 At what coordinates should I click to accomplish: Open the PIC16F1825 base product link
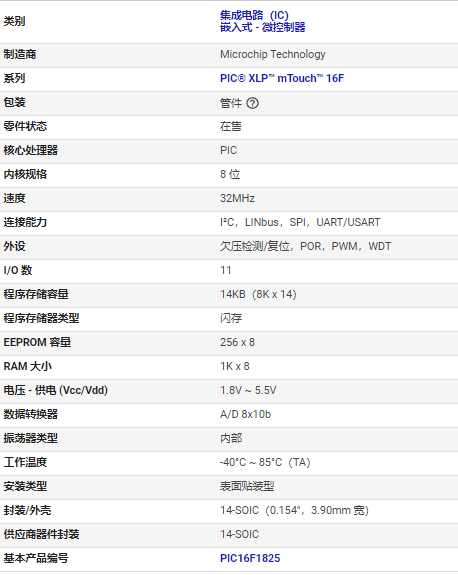(x=250, y=558)
